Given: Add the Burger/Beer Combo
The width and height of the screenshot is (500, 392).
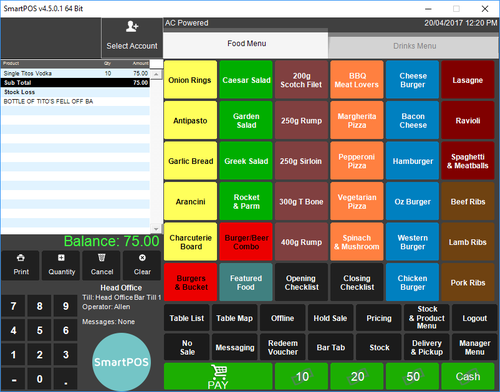Looking at the screenshot, I should (246, 242).
